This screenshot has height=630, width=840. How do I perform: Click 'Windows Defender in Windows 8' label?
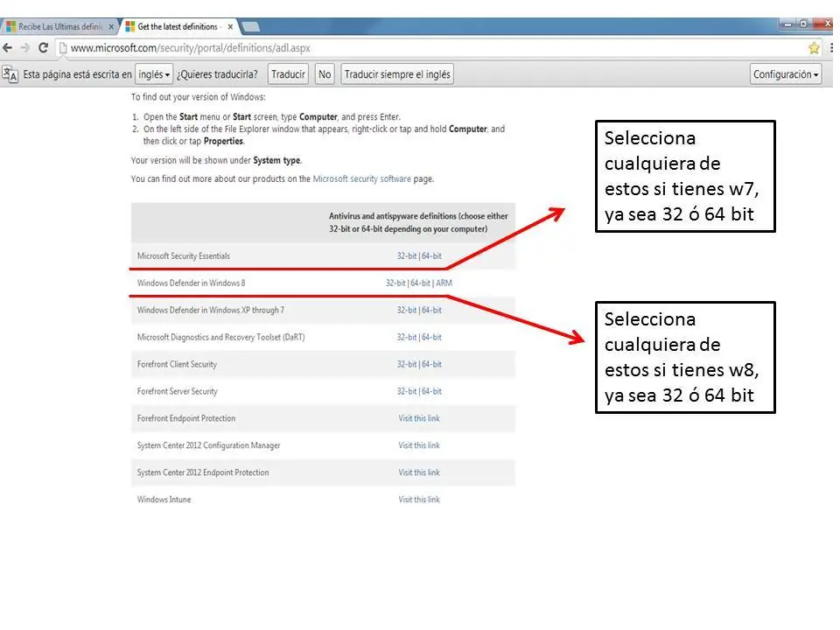(x=192, y=283)
